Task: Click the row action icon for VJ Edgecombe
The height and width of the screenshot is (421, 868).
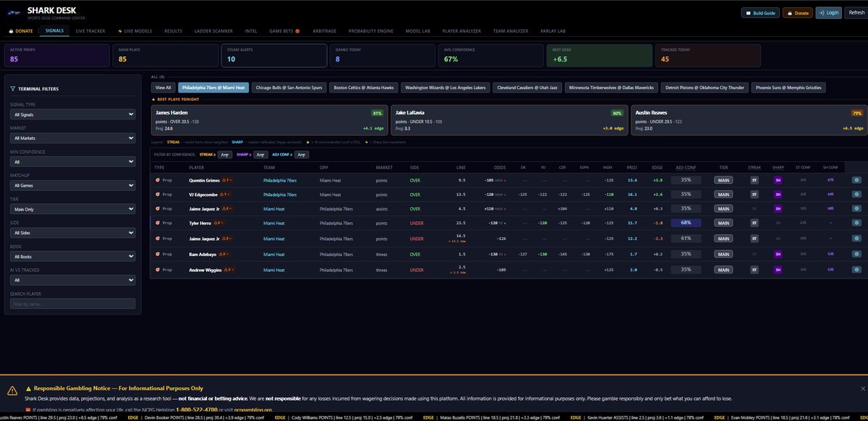Action: (x=856, y=195)
